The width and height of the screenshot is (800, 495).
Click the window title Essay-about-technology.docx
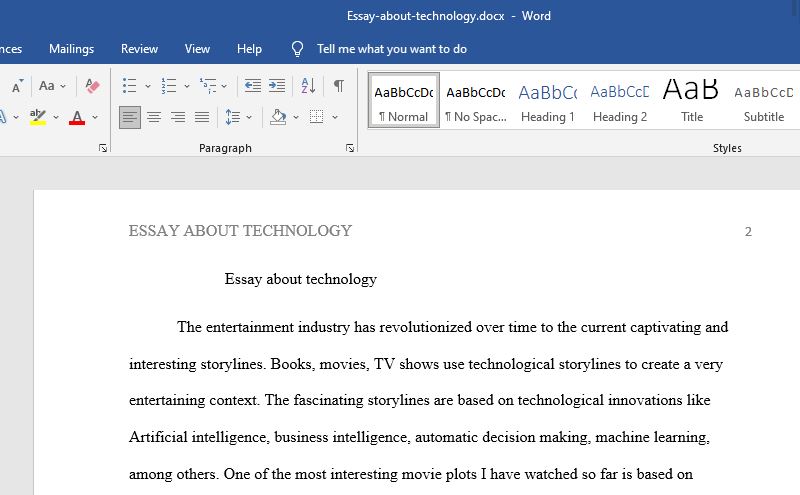[x=426, y=16]
